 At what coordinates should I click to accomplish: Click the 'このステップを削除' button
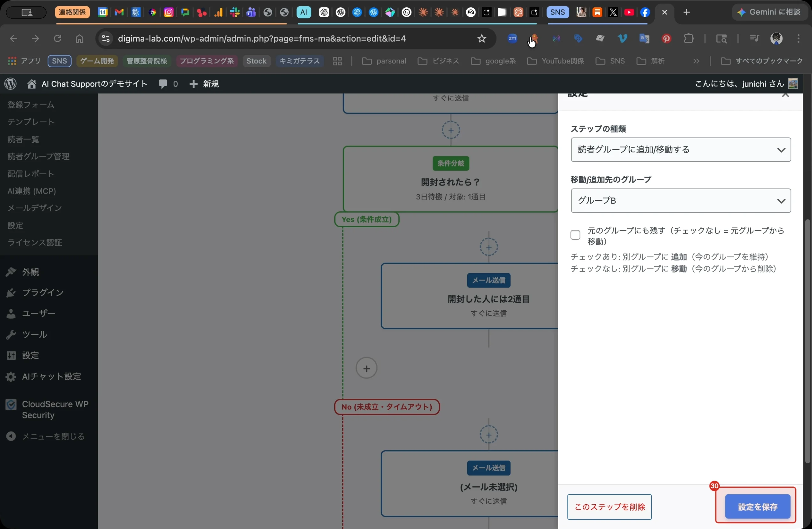pos(609,507)
